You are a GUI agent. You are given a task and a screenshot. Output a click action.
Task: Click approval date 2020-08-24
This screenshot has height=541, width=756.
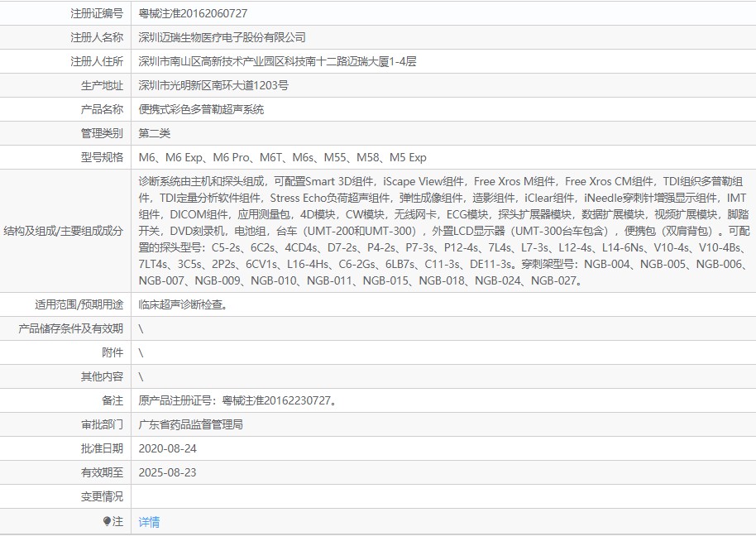tap(167, 448)
